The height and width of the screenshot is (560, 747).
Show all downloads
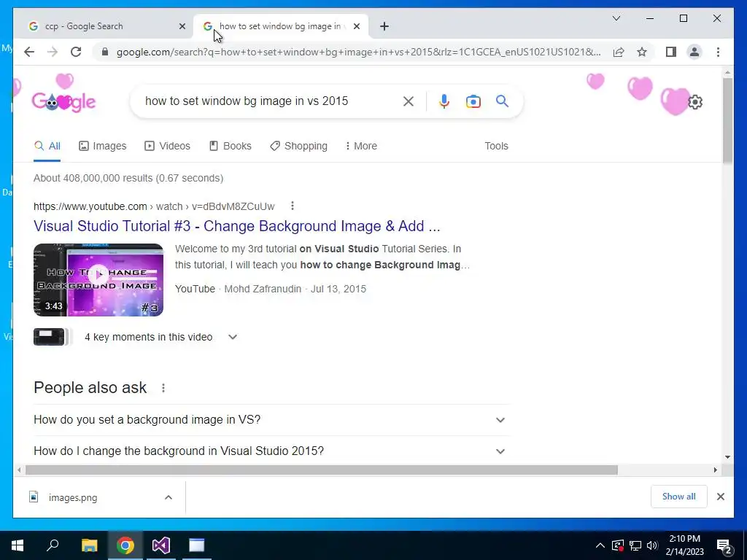point(679,497)
